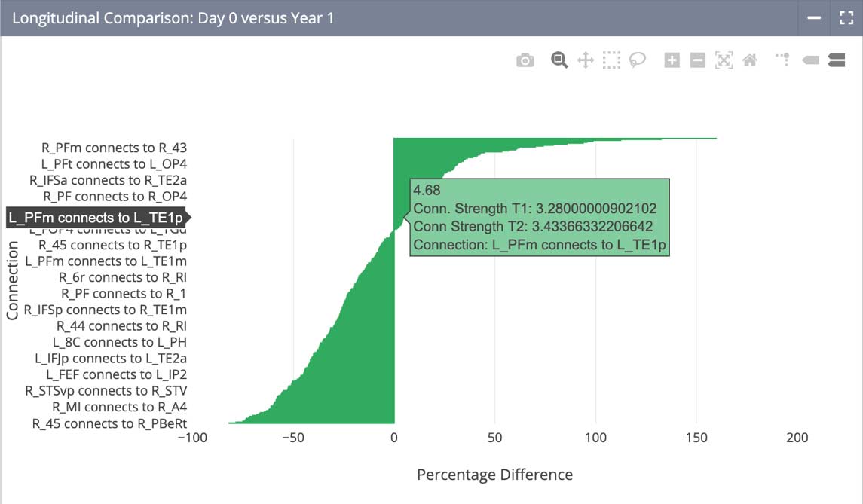Autoscale the chart axes
The image size is (863, 504).
coord(724,60)
